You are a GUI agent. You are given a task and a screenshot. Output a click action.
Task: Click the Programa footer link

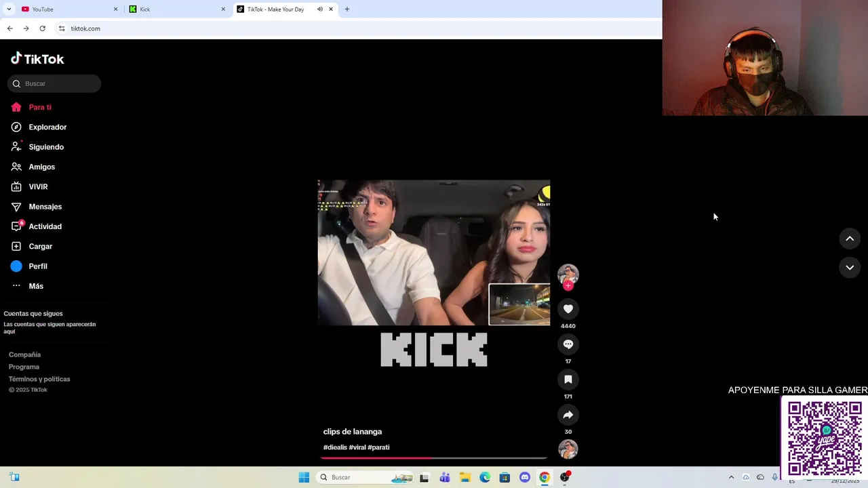pyautogui.click(x=24, y=367)
